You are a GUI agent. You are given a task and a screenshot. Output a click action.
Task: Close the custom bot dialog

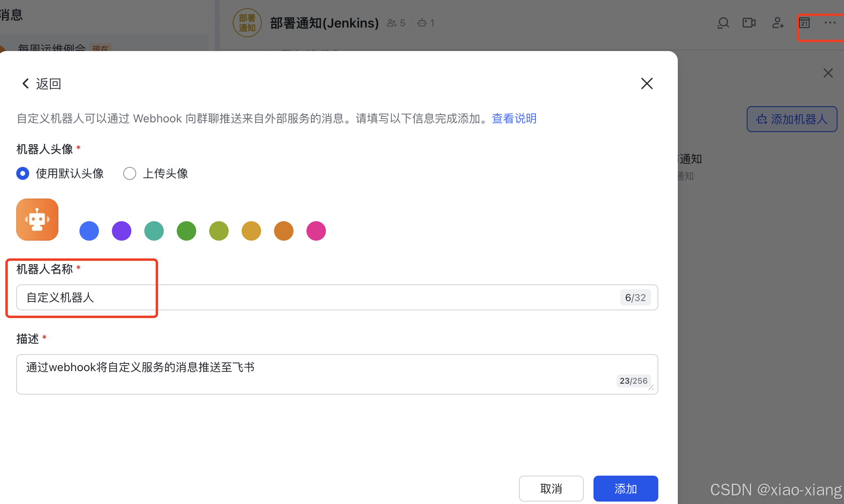647,83
